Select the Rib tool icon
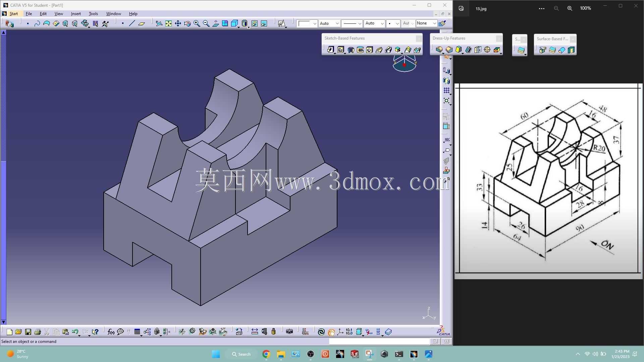 pos(379,50)
